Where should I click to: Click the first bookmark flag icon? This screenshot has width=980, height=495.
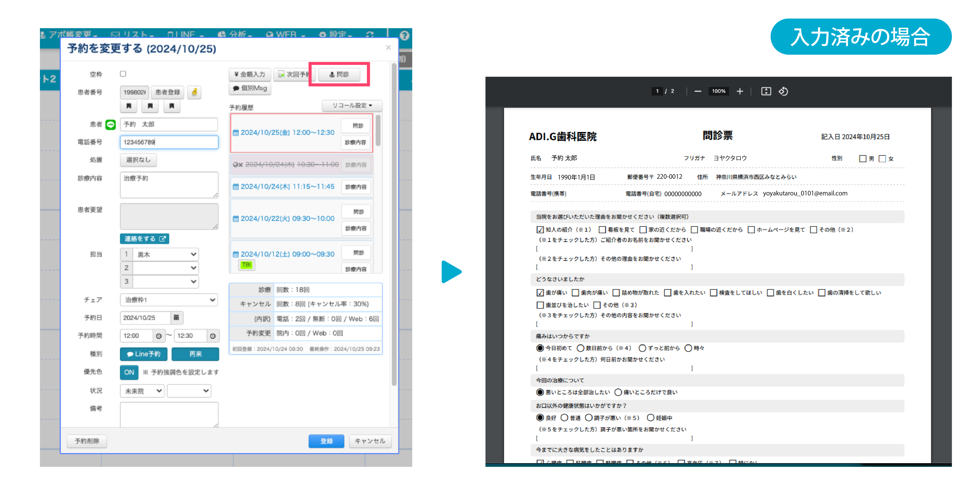coord(129,106)
